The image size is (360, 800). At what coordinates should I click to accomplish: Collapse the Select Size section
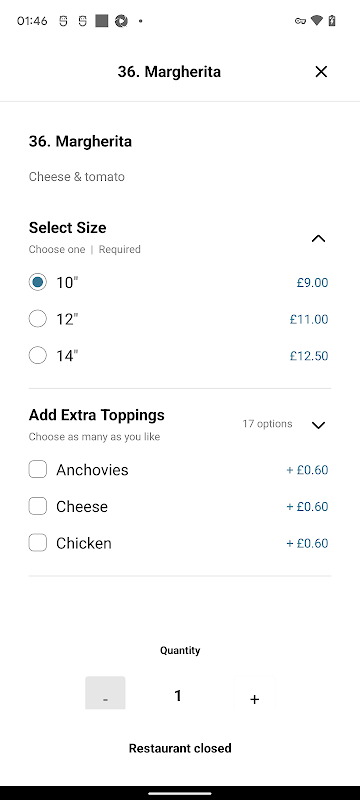(x=318, y=238)
